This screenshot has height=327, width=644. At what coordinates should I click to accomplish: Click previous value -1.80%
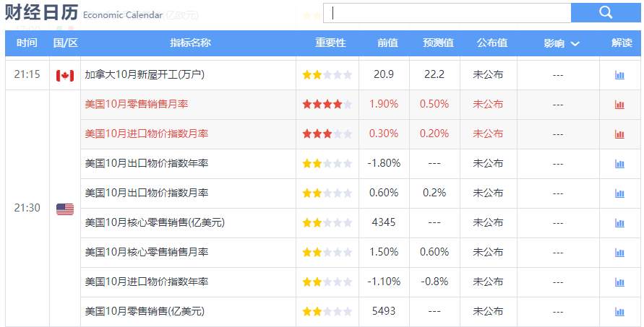coord(384,163)
